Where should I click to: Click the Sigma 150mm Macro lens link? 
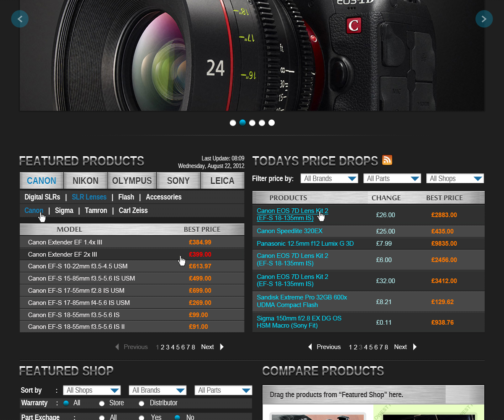[299, 323]
